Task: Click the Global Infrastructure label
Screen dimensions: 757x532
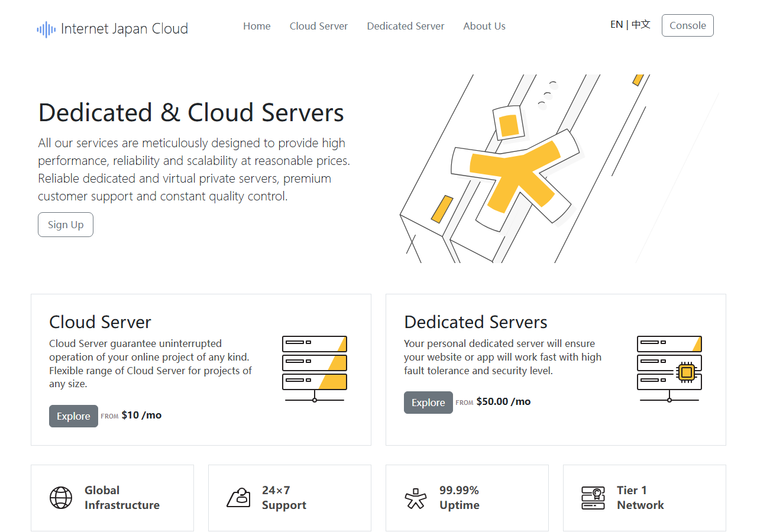Action: pyautogui.click(x=122, y=498)
